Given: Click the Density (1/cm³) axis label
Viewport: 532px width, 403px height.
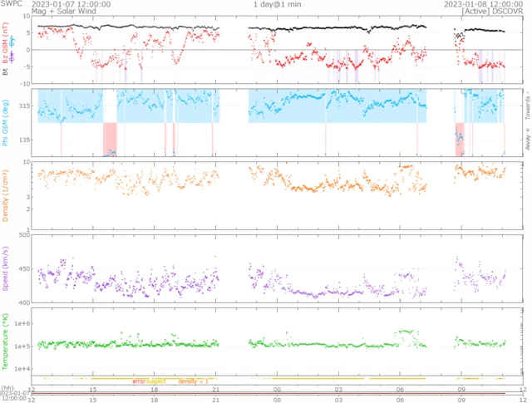Looking at the screenshot, I should (x=7, y=195).
